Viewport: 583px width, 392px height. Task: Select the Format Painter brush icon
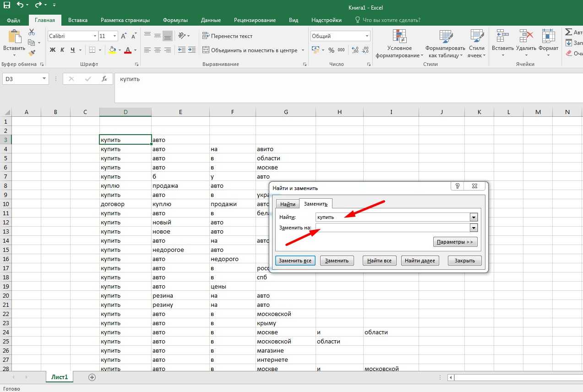coord(32,54)
